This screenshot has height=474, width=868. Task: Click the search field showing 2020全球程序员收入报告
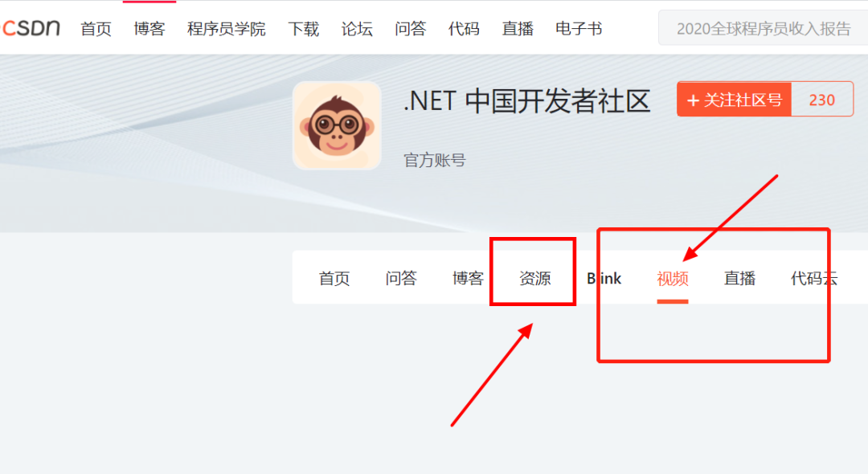pos(764,28)
